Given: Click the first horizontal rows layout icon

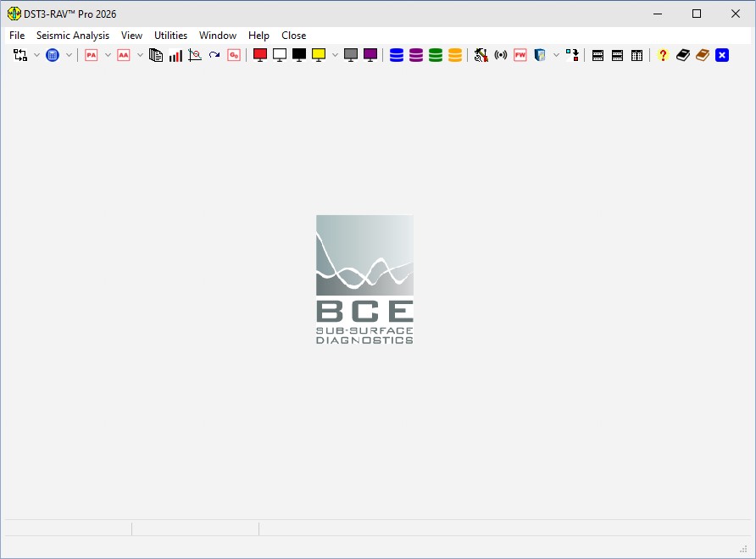Looking at the screenshot, I should click(598, 55).
